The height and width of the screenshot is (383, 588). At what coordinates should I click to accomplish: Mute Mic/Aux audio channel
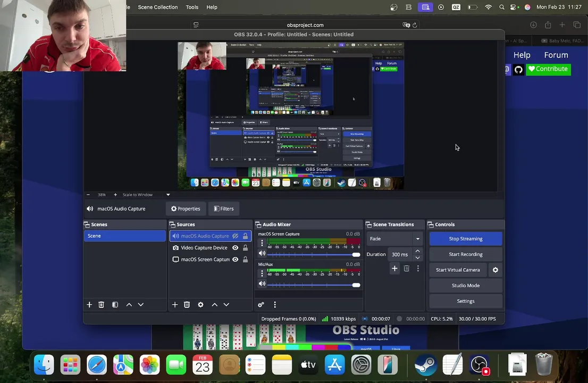coord(262,284)
